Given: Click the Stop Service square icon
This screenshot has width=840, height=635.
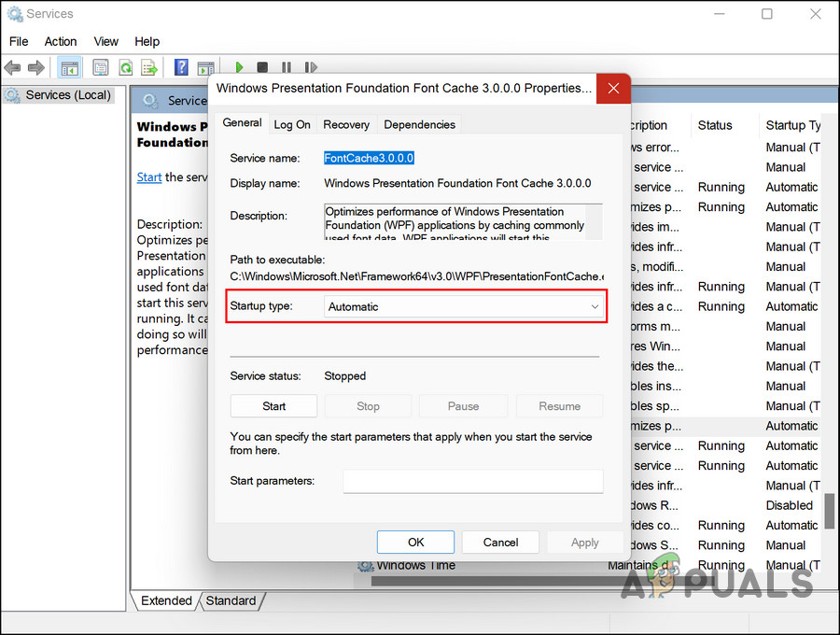Looking at the screenshot, I should coord(262,67).
